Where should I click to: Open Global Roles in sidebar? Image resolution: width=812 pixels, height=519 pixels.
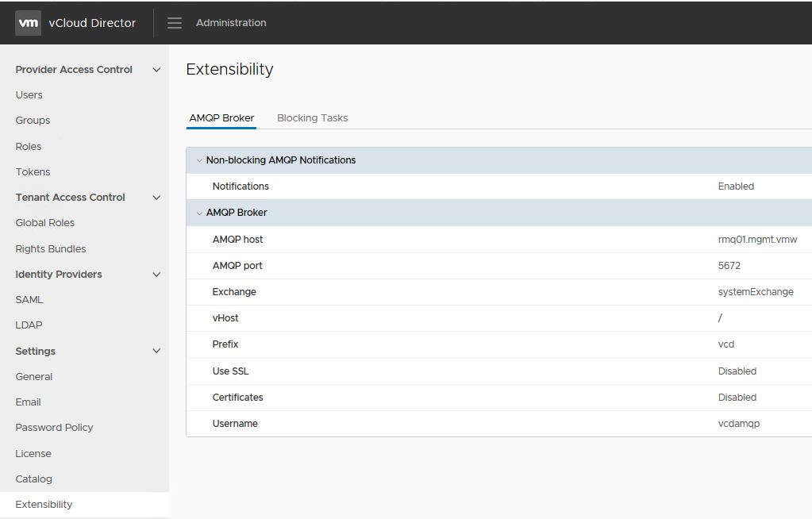[x=45, y=223]
